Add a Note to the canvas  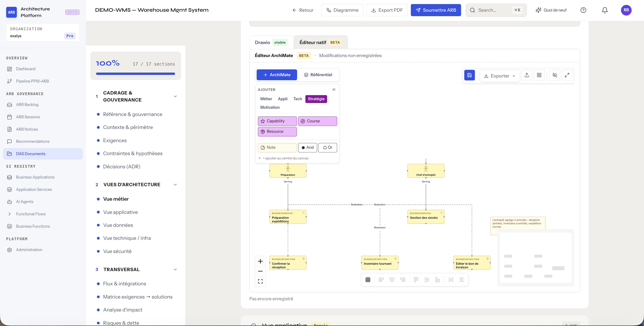pyautogui.click(x=277, y=148)
